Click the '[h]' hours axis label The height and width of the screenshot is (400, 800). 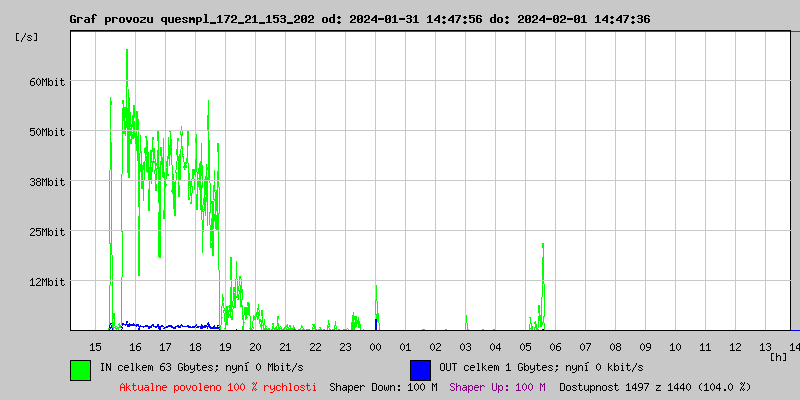click(x=778, y=357)
